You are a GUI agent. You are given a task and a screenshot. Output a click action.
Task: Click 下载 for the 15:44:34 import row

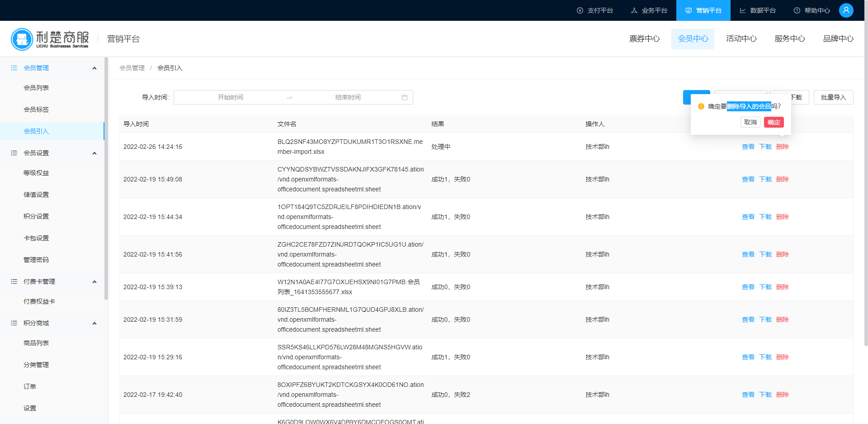tap(765, 217)
